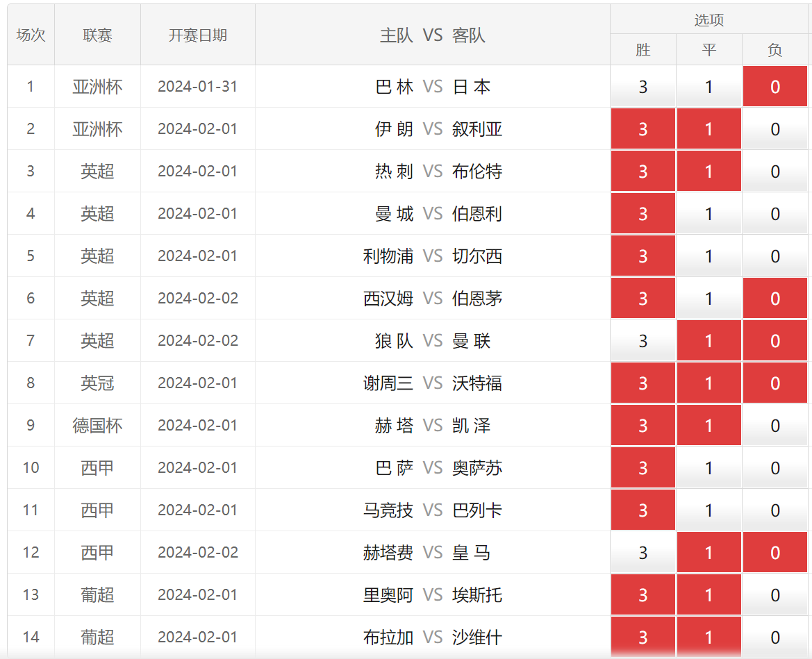The width and height of the screenshot is (812, 659).
Task: Click the 平 sub-header
Action: coord(709,50)
